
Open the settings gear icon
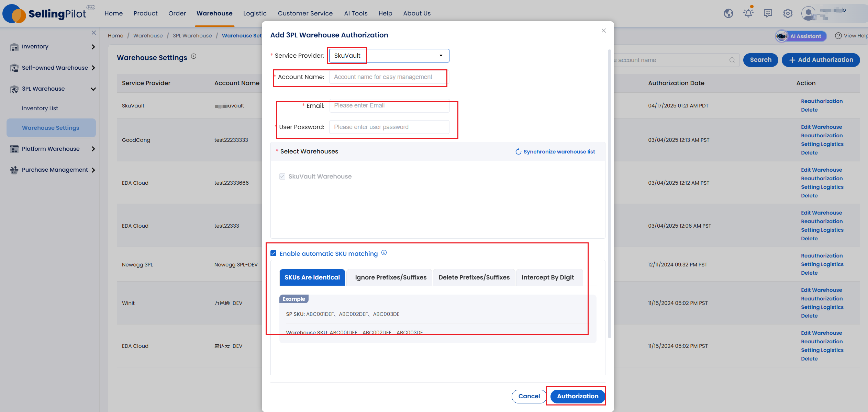pos(788,13)
